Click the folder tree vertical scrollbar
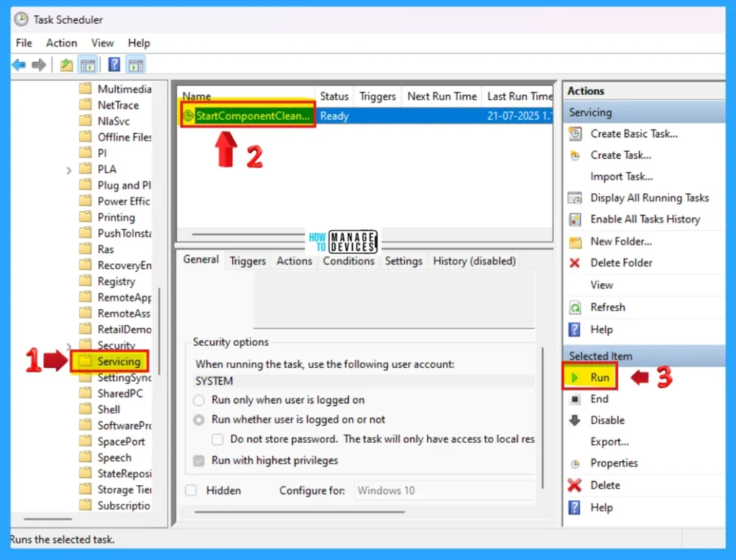736x560 pixels. coord(160,331)
